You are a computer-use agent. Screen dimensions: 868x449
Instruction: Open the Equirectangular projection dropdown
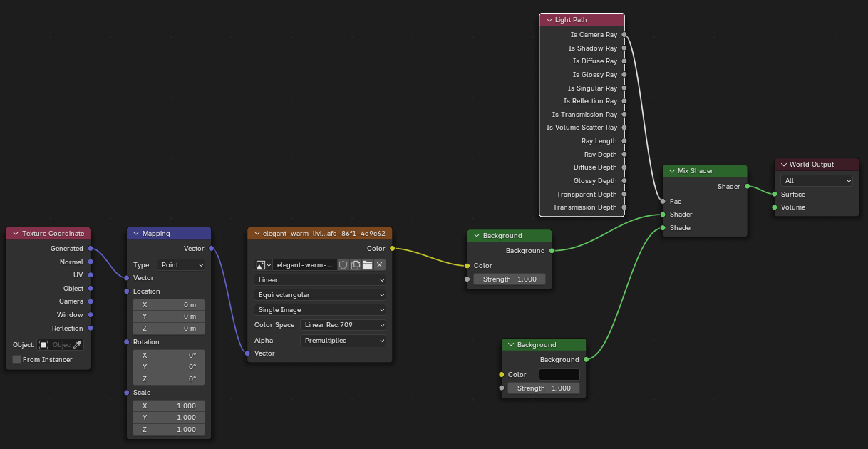[x=320, y=295]
